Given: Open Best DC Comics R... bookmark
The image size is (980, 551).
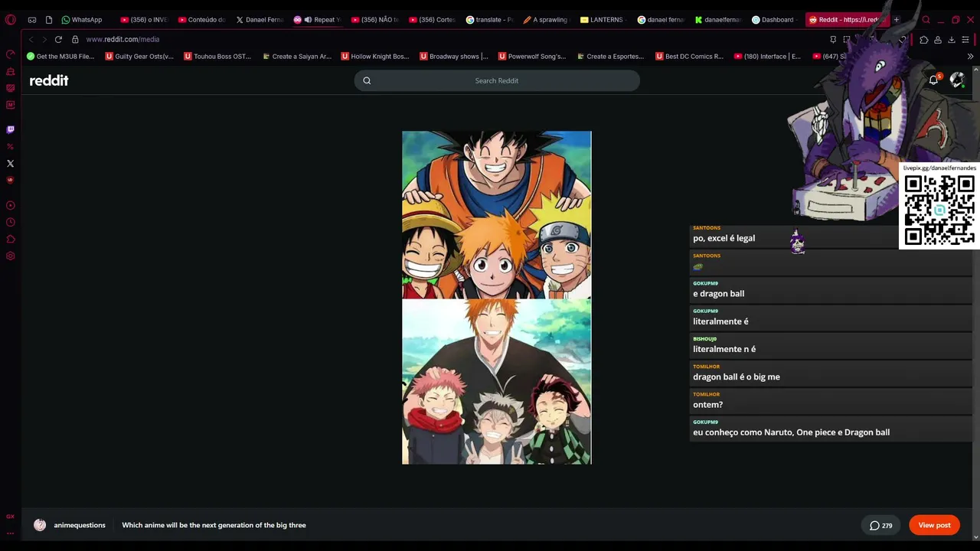Looking at the screenshot, I should 689,56.
